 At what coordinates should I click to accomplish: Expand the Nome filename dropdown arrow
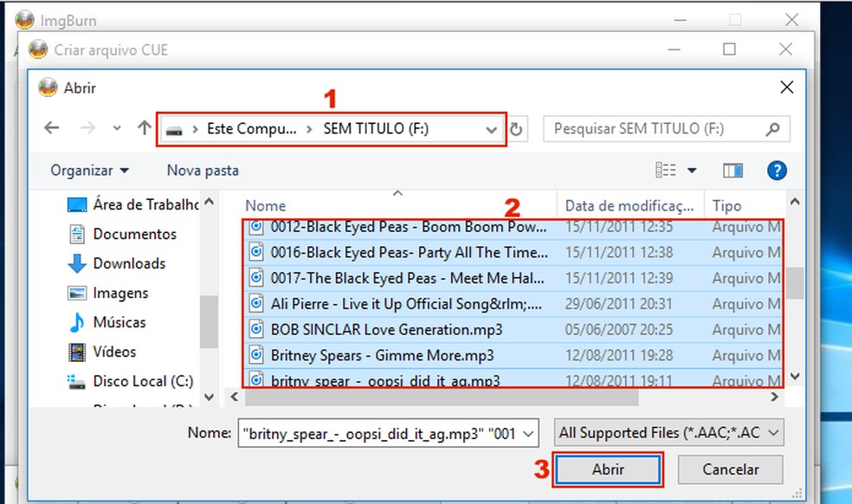click(x=528, y=433)
